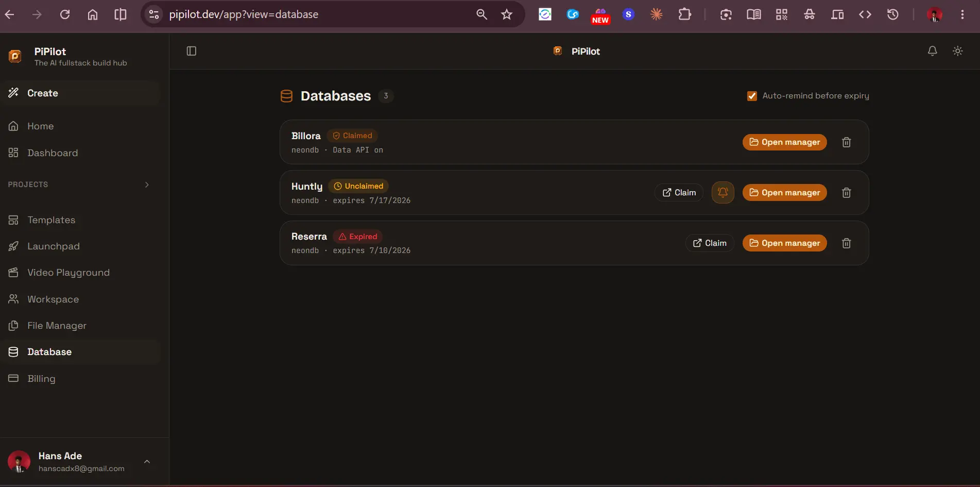Click the Expired status badge

(x=357, y=237)
